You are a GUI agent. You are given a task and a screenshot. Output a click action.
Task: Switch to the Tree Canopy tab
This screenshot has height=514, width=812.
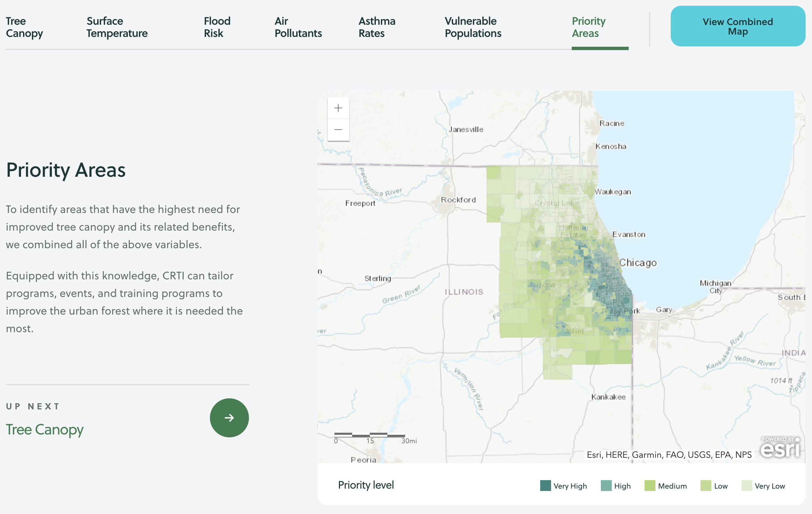pyautogui.click(x=24, y=27)
